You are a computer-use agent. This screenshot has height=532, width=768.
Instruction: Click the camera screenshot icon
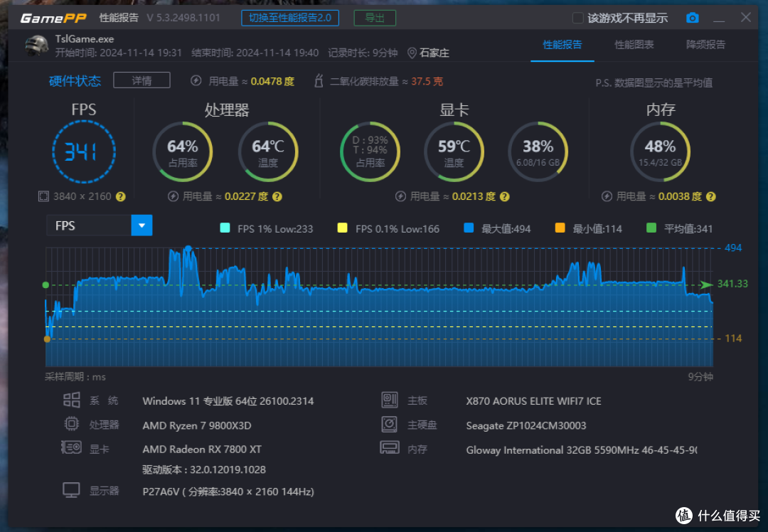pyautogui.click(x=692, y=18)
